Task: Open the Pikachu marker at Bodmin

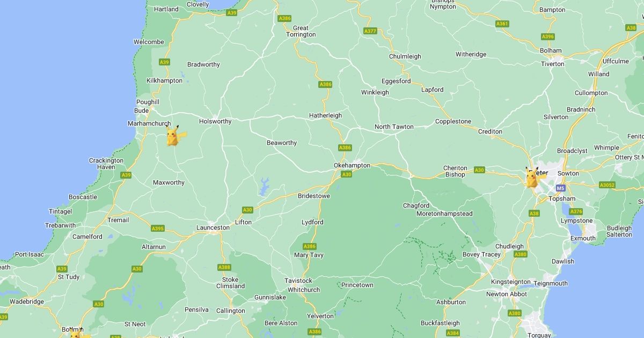Action: pyautogui.click(x=76, y=334)
